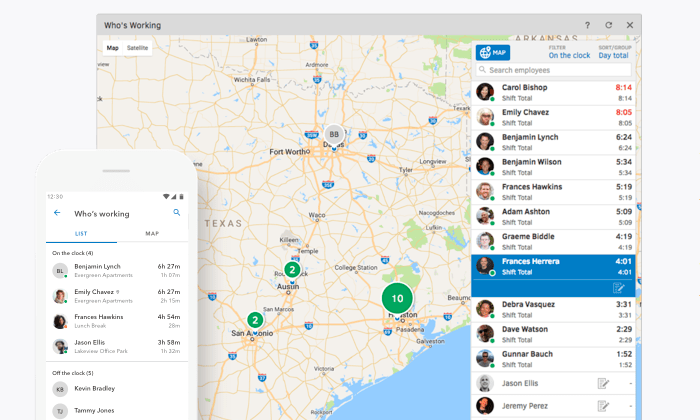
Task: Switch to the MAP tab on phone
Action: [x=152, y=234]
